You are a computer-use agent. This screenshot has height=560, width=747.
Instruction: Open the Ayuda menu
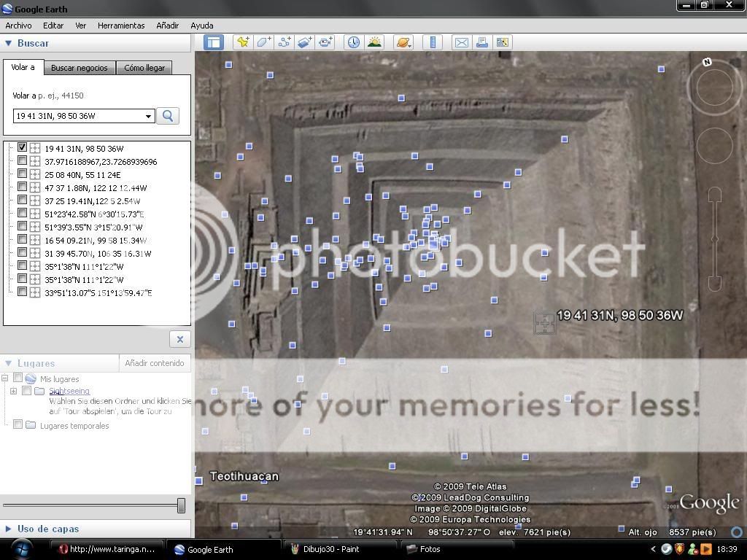(202, 26)
